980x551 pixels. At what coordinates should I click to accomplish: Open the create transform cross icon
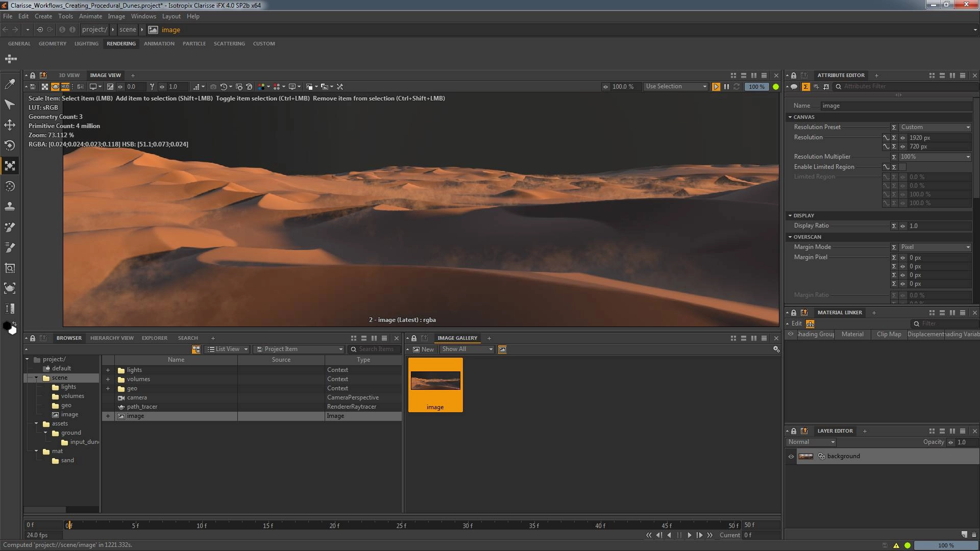click(11, 59)
